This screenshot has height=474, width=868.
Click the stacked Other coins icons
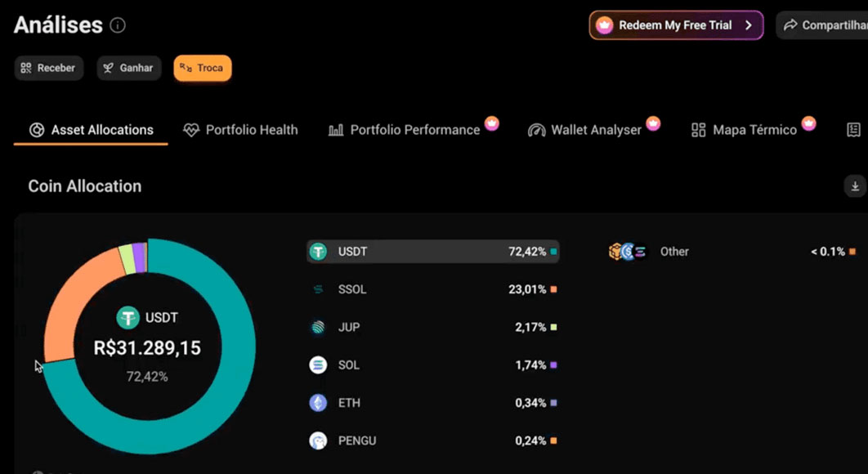point(628,252)
